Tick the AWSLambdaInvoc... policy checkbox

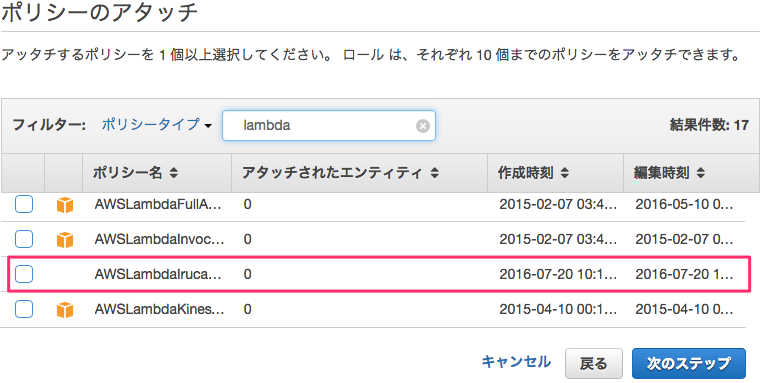(24, 239)
